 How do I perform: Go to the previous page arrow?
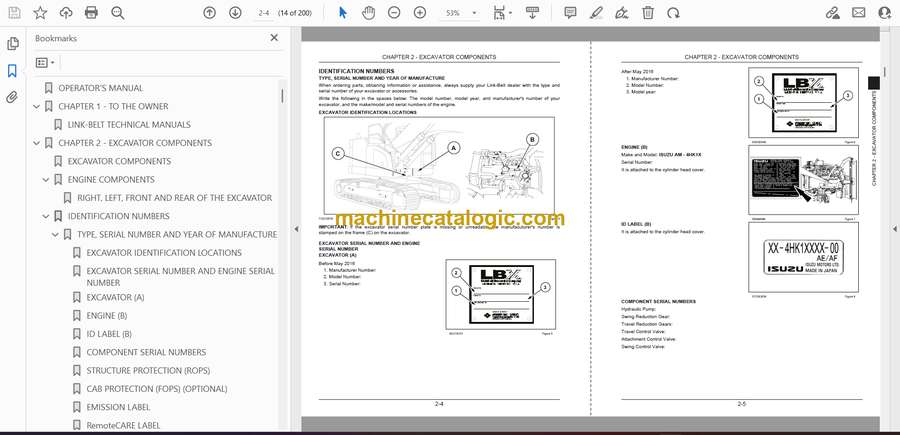(209, 13)
